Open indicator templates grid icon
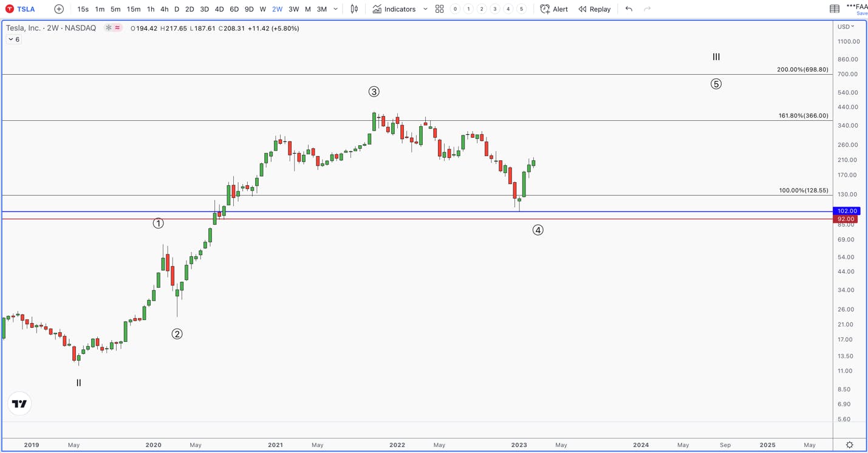868x453 pixels. 440,9
